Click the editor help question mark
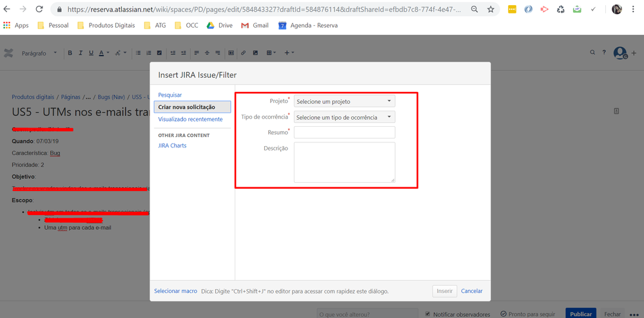 604,53
